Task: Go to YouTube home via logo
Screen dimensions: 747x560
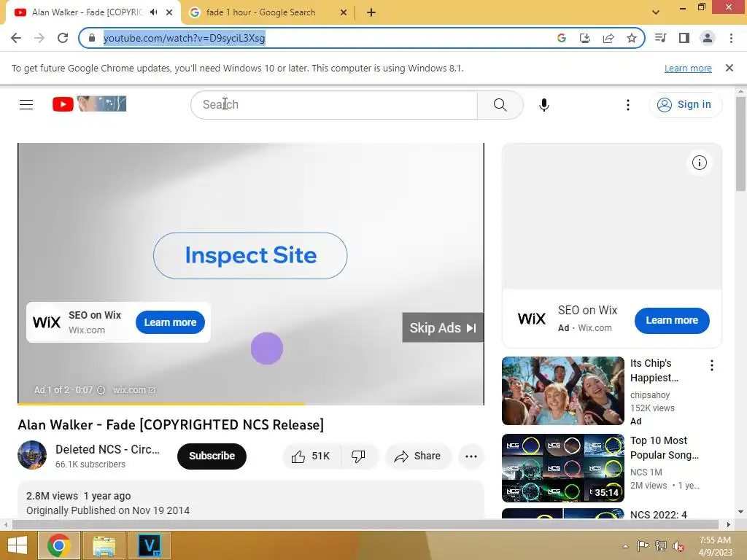Action: coord(89,104)
